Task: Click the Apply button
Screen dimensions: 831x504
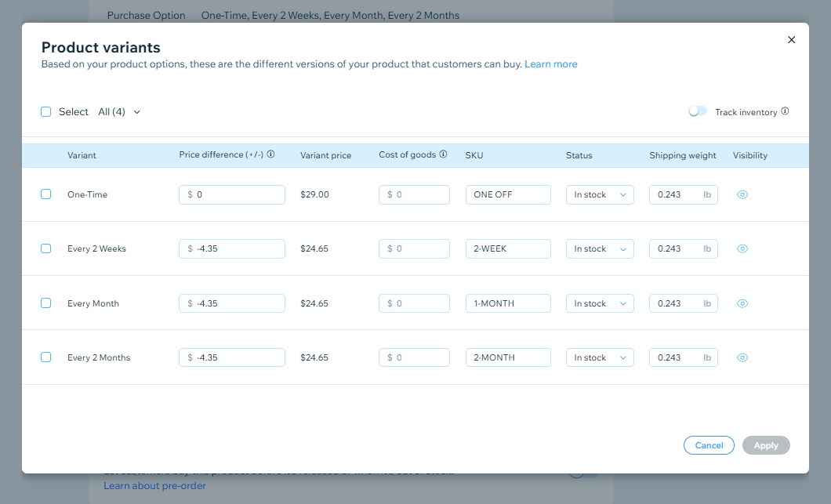Action: [766, 445]
